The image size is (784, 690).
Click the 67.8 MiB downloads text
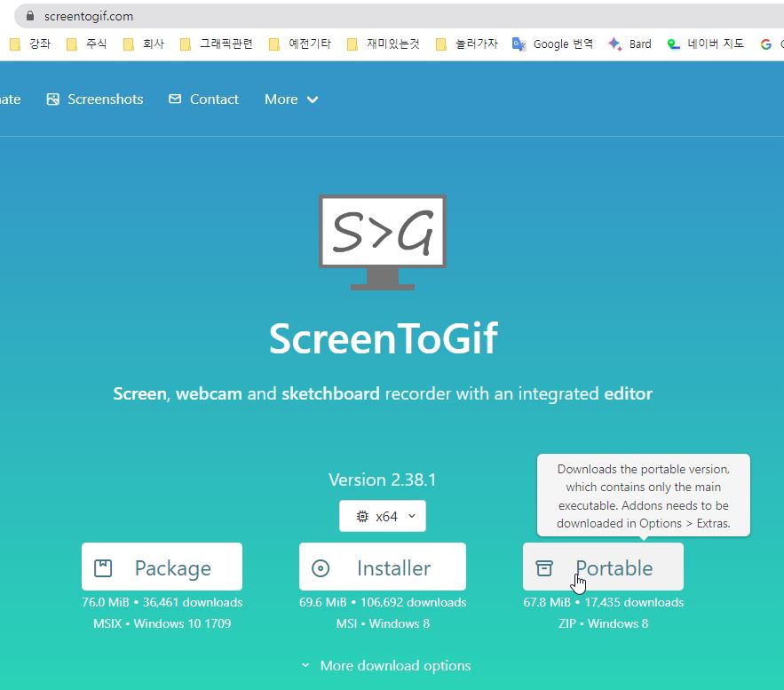pos(603,602)
